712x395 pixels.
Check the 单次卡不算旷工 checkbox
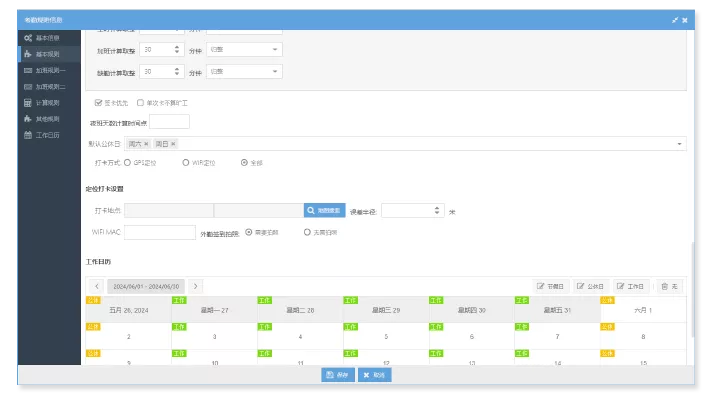click(140, 103)
